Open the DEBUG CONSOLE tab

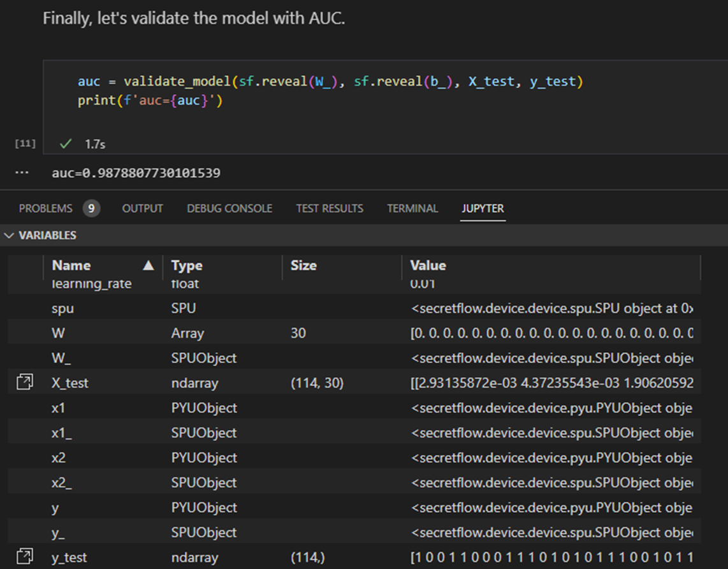[229, 208]
